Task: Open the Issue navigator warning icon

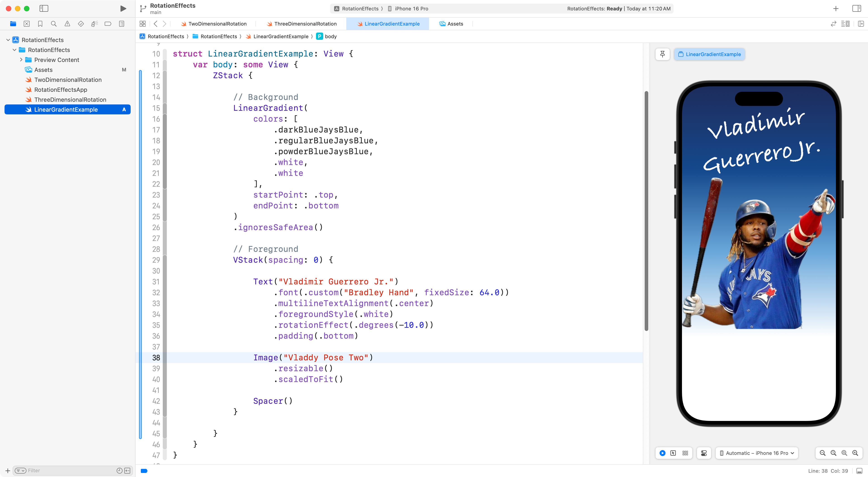Action: click(x=67, y=24)
